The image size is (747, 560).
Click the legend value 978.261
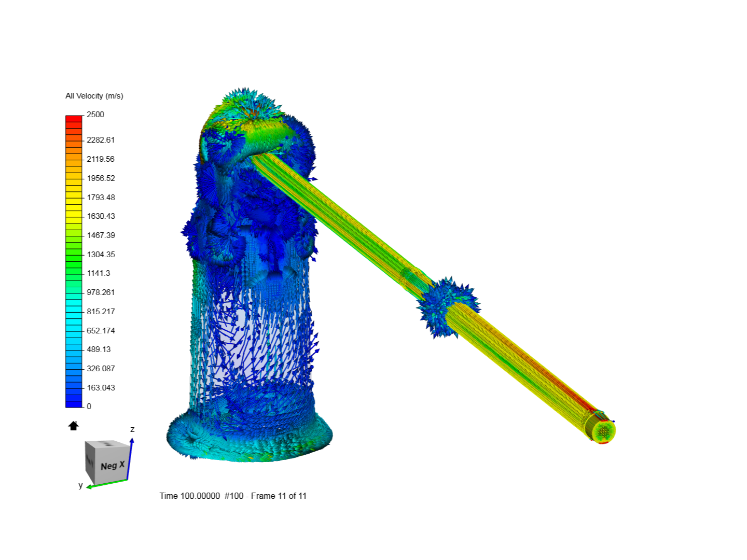click(x=101, y=292)
